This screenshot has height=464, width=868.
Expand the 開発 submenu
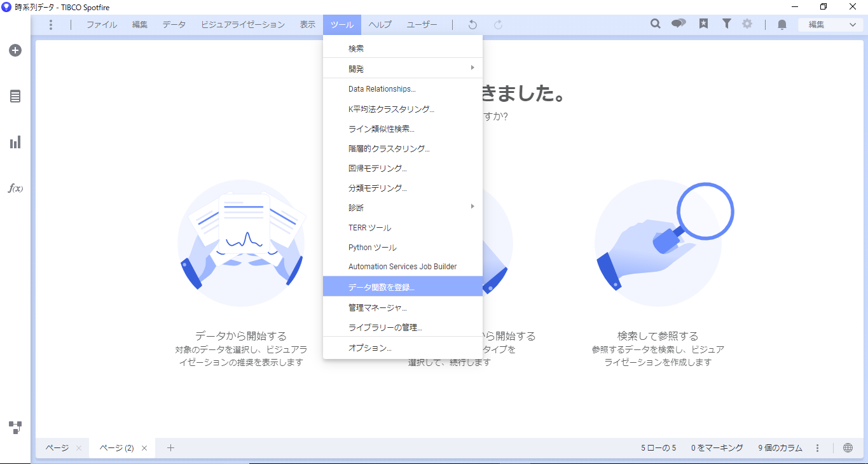pyautogui.click(x=403, y=68)
